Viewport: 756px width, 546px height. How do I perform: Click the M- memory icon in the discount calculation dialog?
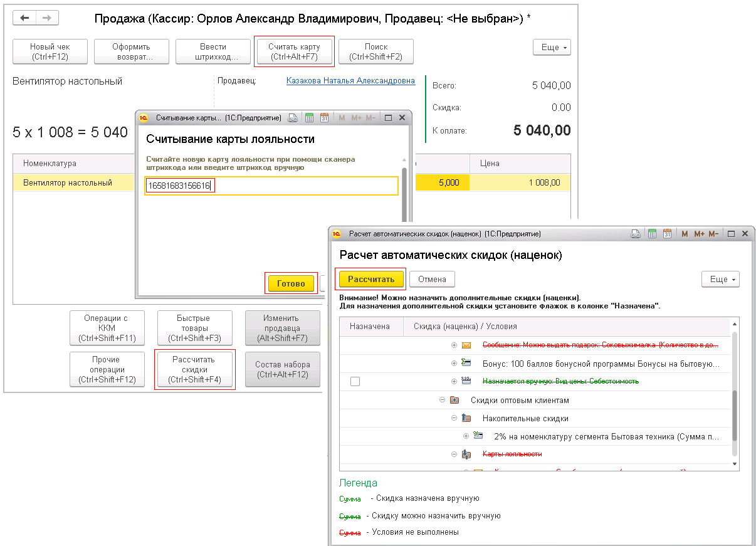[x=713, y=234]
